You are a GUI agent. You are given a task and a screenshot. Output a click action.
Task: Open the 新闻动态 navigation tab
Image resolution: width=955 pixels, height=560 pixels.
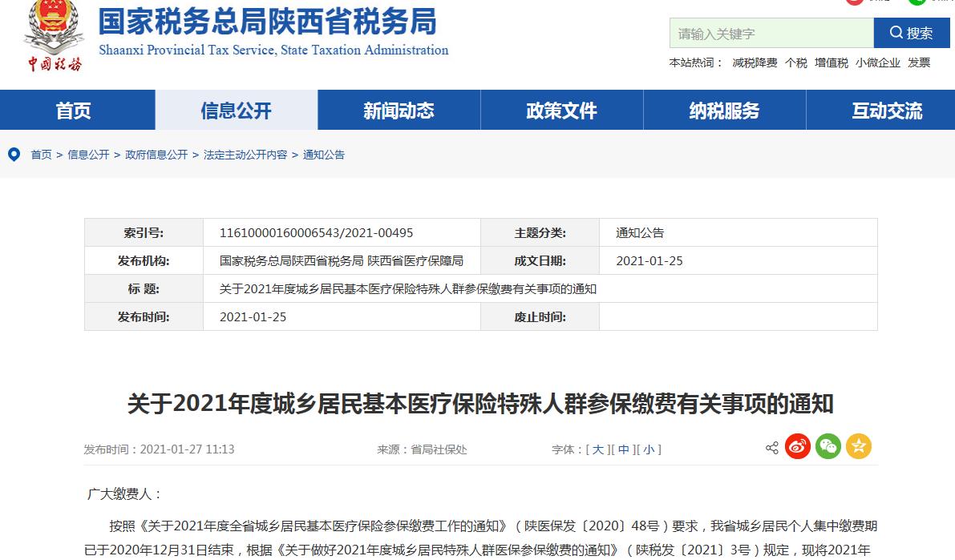click(399, 111)
